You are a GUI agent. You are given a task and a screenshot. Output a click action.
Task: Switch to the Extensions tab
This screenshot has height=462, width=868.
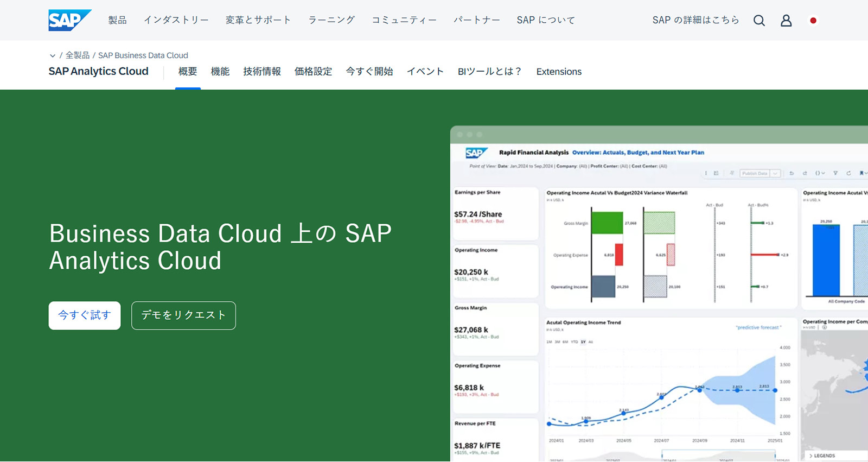[x=559, y=72]
